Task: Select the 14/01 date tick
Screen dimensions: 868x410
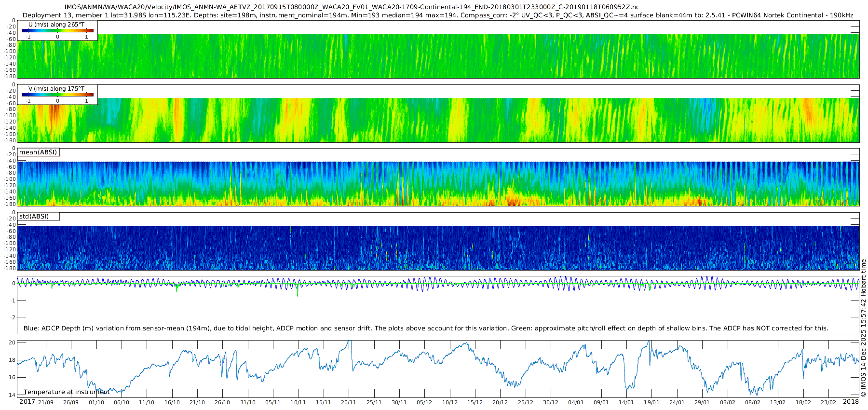Action: (626, 403)
